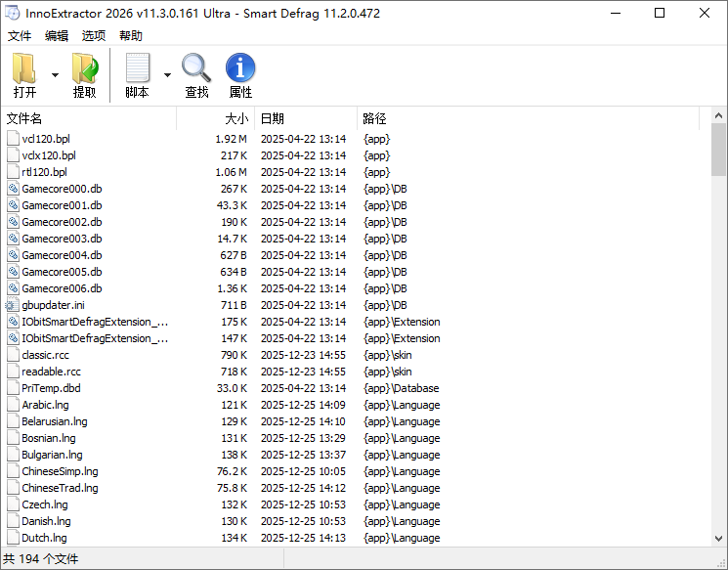728x570 pixels.
Task: Sort by the 大小 column header
Action: pos(215,118)
